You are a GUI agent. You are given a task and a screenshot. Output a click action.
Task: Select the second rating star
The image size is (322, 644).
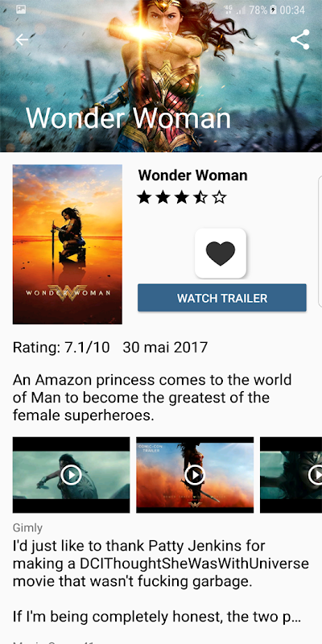click(x=163, y=197)
